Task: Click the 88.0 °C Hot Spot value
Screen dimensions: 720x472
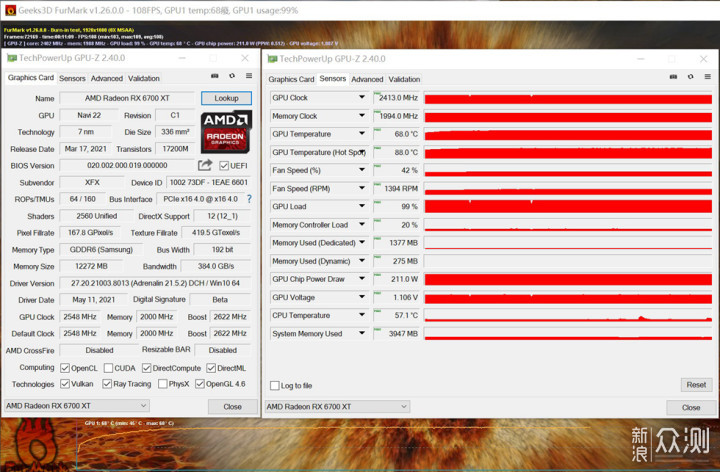Action: (x=396, y=152)
